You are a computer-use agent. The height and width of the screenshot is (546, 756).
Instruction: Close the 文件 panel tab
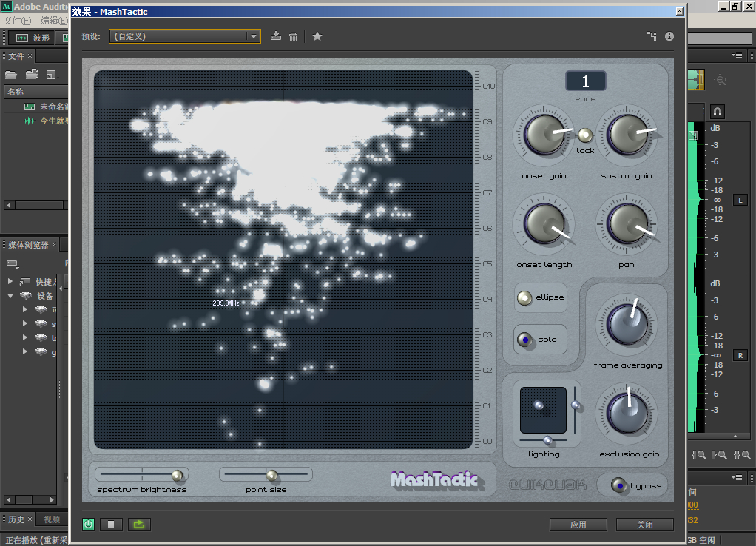[30, 56]
